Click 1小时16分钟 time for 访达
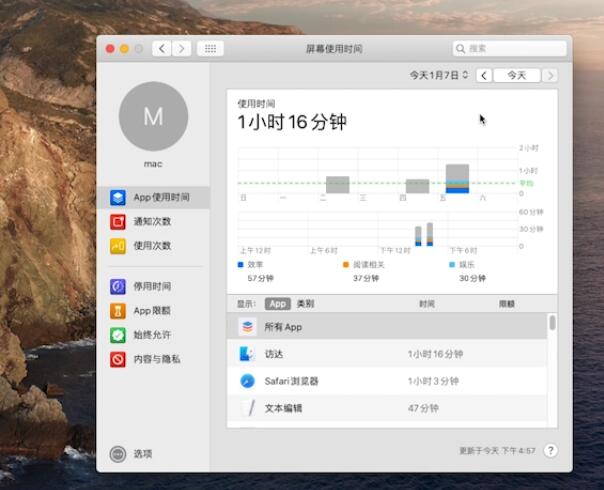Image resolution: width=604 pixels, height=490 pixels. (x=435, y=354)
